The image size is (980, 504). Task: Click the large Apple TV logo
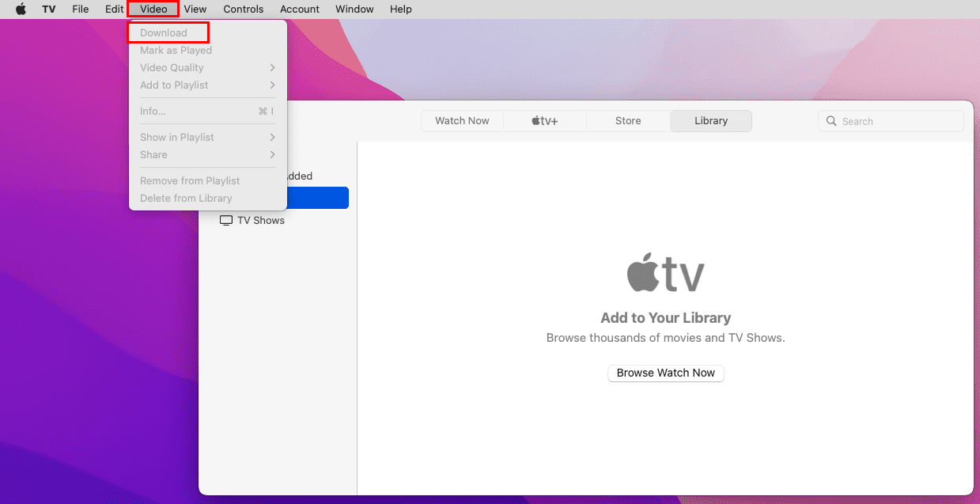click(666, 273)
